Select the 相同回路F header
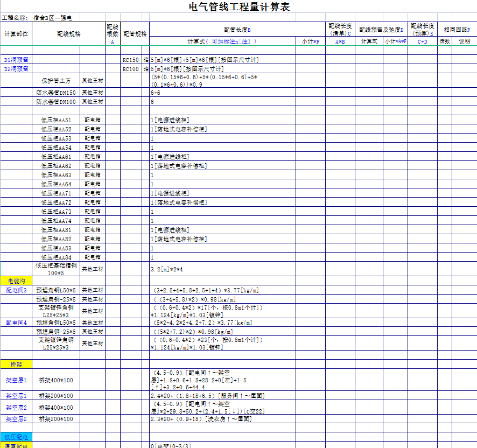Screen dimensions: 477x448 [457, 30]
